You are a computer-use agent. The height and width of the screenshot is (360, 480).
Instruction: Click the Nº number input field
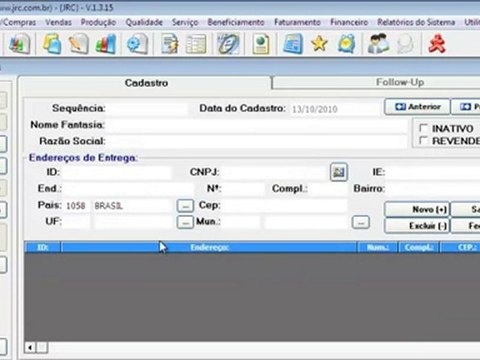[x=243, y=189]
